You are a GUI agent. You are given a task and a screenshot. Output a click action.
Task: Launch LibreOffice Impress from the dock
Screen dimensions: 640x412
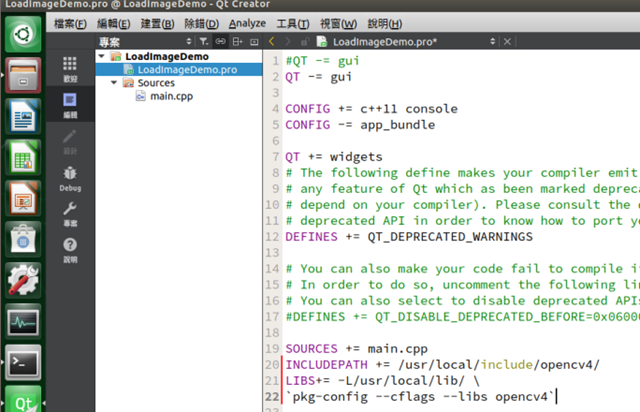[23, 198]
